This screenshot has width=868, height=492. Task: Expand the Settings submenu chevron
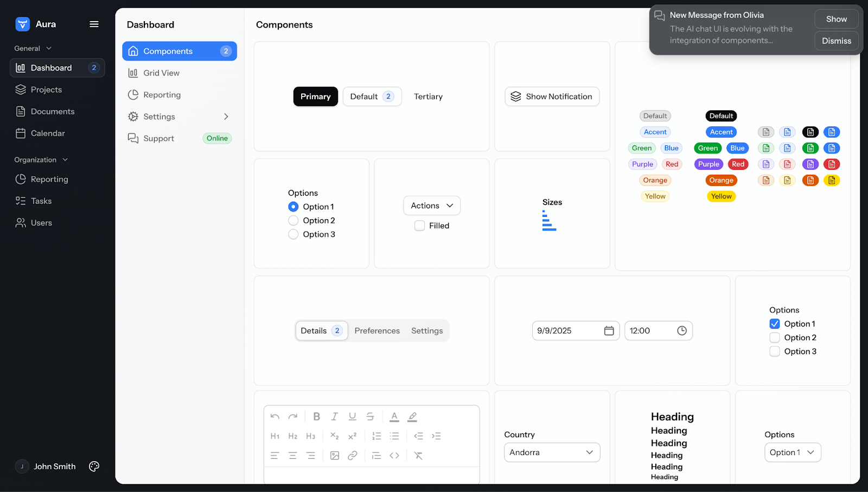(x=226, y=117)
